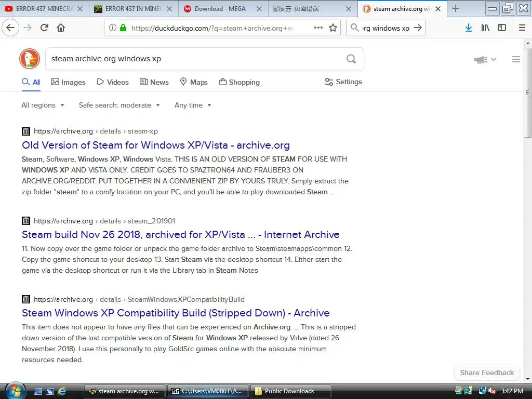Close the ERROR 437 MINECRAFT YouTube tab
The width and height of the screenshot is (532, 399).
pyautogui.click(x=80, y=9)
